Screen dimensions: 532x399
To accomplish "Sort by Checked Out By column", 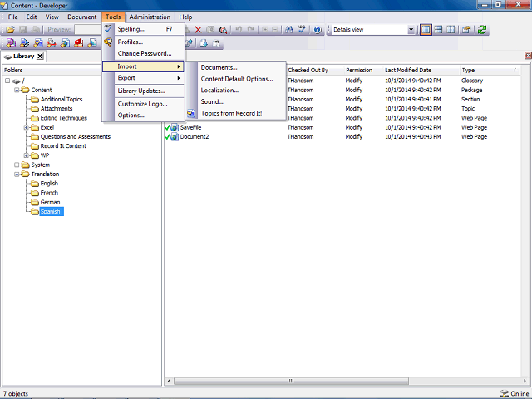I will point(315,70).
